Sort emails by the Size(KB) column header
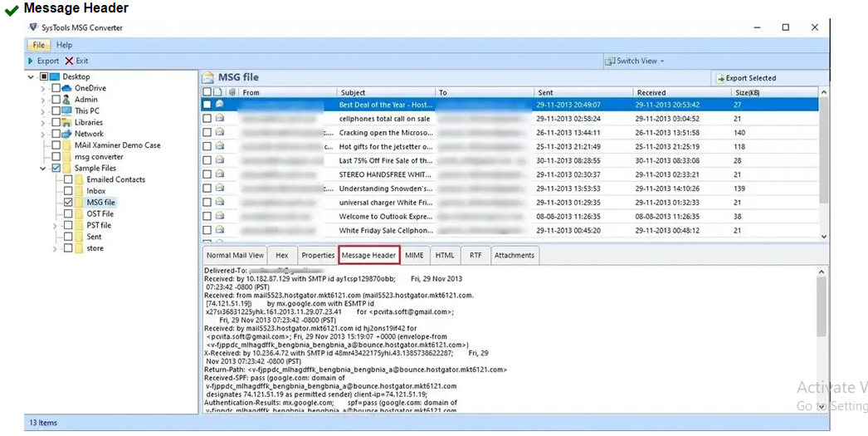This screenshot has height=436, width=868. (774, 92)
